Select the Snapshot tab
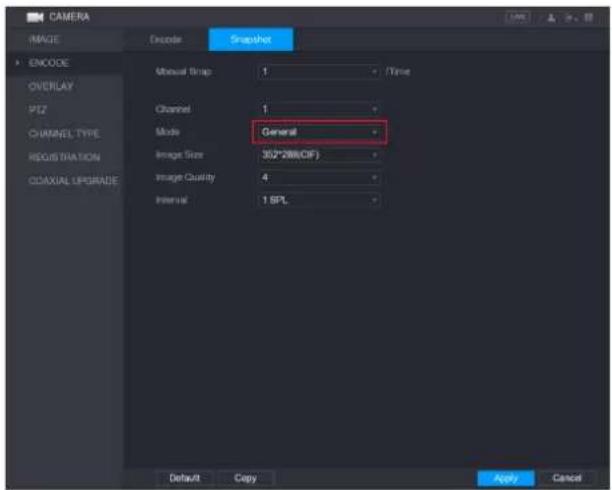The width and height of the screenshot is (612, 490). 251,39
